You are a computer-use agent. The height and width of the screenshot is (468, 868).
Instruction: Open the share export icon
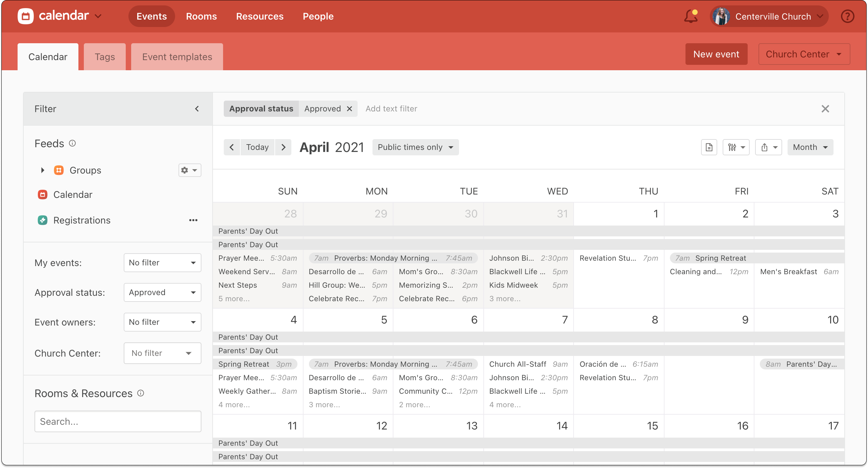tap(768, 147)
